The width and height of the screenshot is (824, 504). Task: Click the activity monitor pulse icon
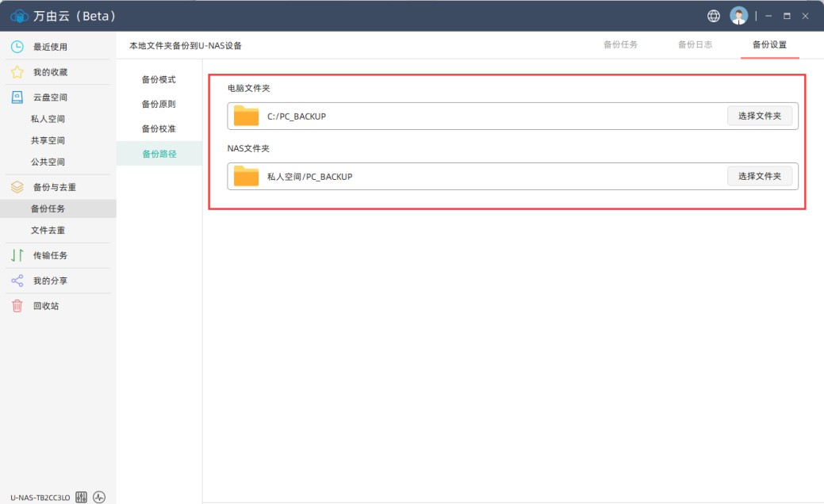point(98,497)
